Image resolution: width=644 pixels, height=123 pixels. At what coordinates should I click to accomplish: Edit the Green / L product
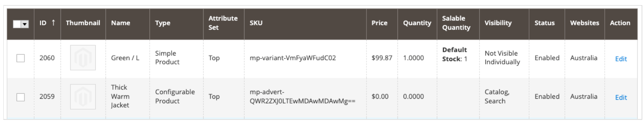(621, 59)
